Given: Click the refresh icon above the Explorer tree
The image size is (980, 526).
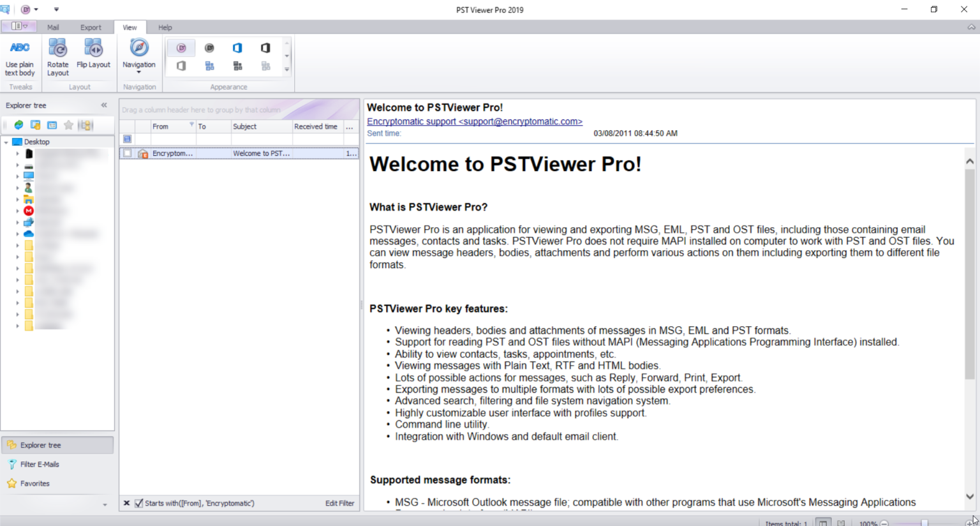Looking at the screenshot, I should tap(19, 125).
